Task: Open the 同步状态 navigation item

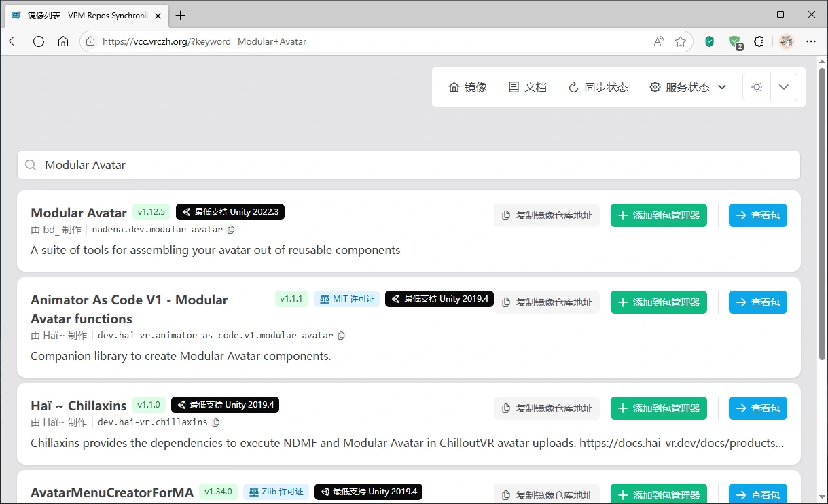Action: pos(598,87)
